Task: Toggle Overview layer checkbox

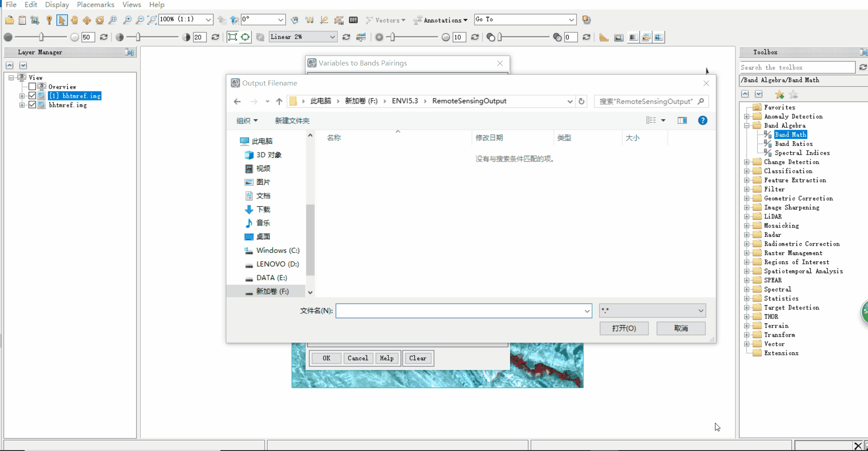Action: pos(32,86)
